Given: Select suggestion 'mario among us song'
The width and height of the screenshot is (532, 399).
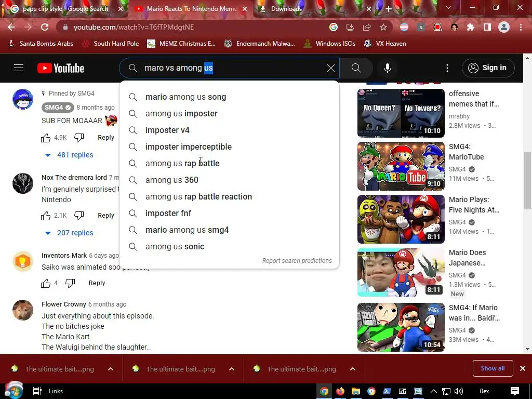Looking at the screenshot, I should pyautogui.click(x=229, y=97).
